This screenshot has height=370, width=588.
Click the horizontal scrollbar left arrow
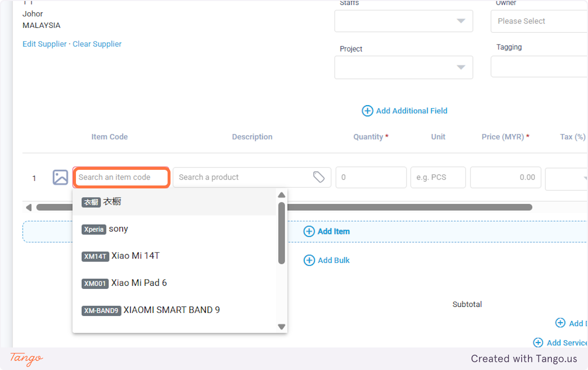point(28,208)
